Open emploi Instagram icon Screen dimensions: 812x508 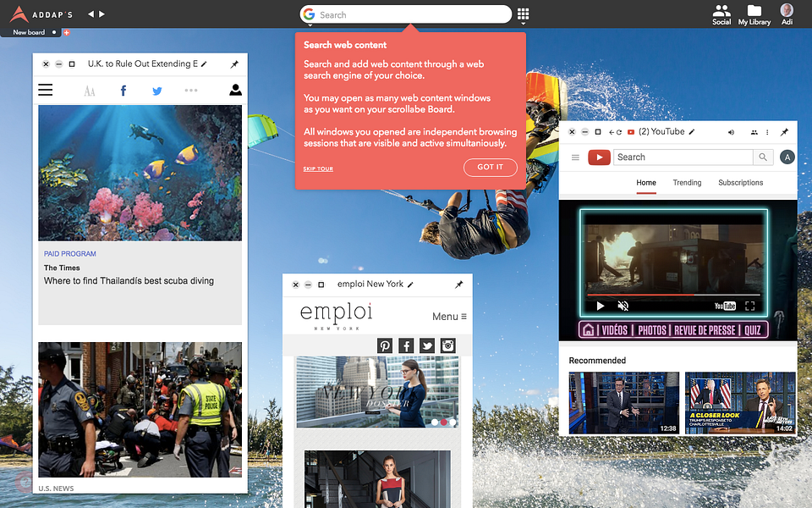coord(448,345)
